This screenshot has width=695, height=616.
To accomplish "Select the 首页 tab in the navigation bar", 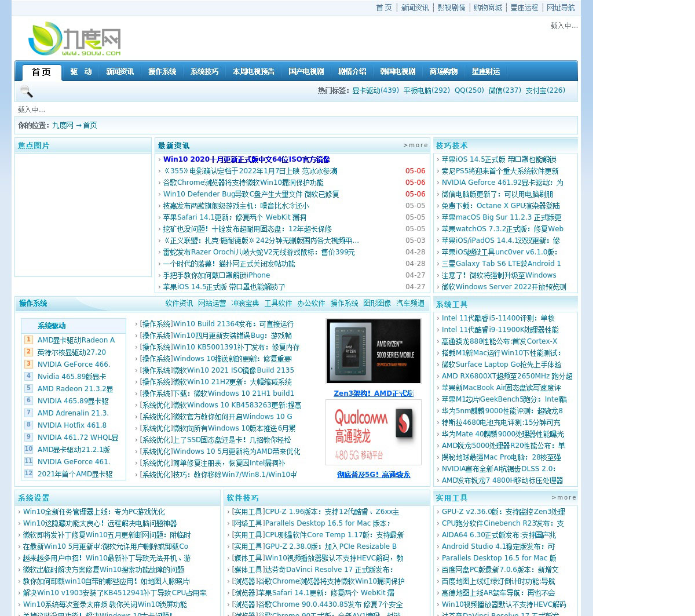I will point(42,72).
